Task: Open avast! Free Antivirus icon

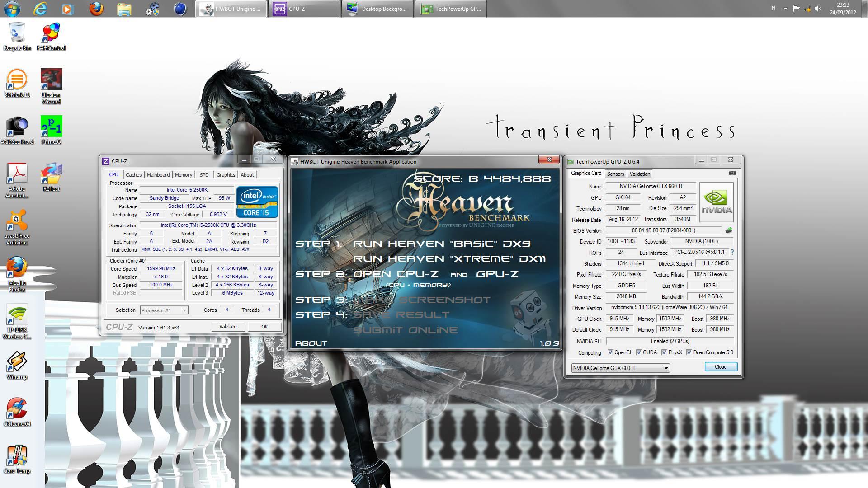Action: 17,228
